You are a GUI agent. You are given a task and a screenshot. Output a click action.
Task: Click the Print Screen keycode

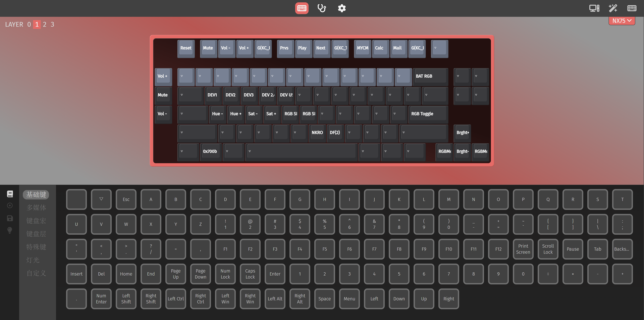point(523,249)
